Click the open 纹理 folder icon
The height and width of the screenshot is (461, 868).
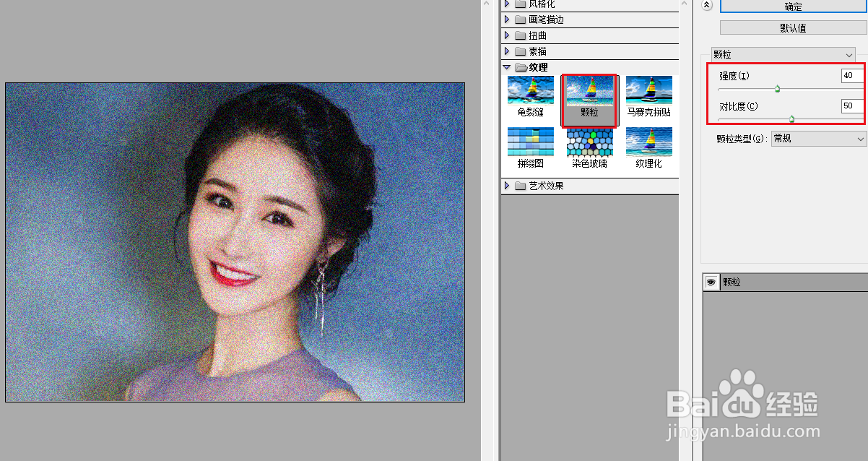520,67
